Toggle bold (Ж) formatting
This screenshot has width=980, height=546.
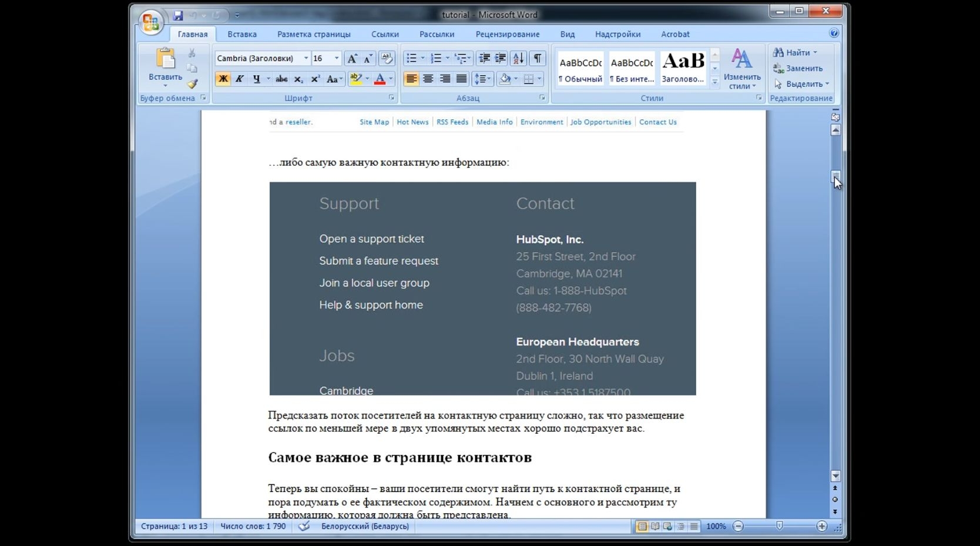[223, 79]
